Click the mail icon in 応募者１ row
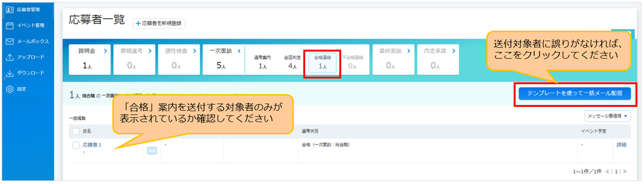The width and height of the screenshot is (644, 184). (152, 151)
